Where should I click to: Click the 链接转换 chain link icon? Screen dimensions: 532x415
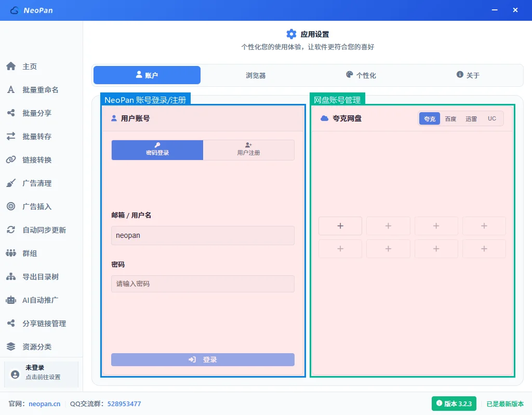11,160
